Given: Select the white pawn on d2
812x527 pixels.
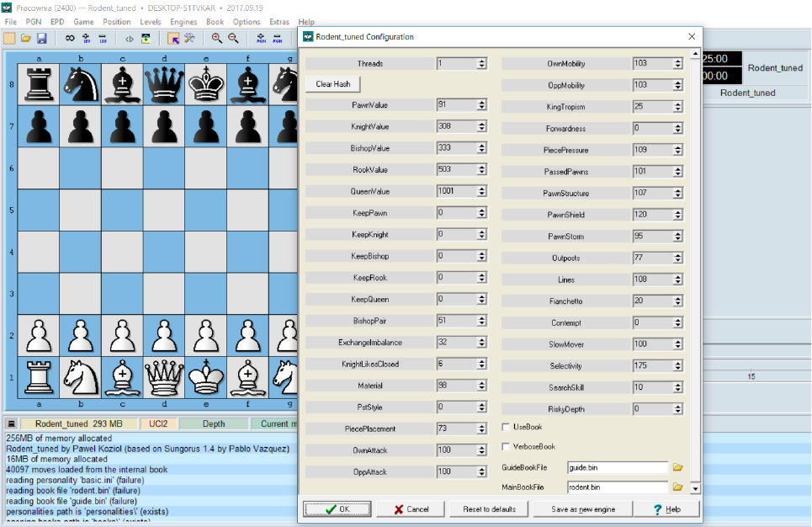Looking at the screenshot, I should [x=164, y=335].
